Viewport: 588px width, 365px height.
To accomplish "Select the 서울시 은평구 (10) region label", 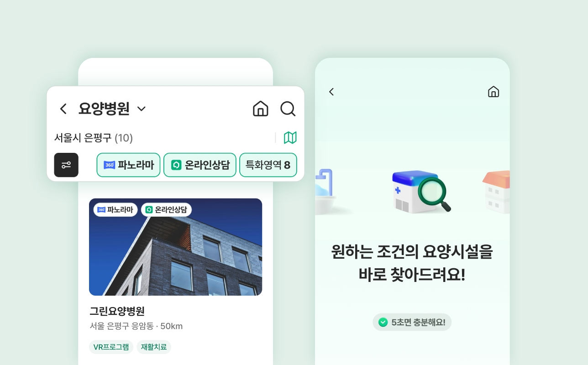I will tap(94, 138).
